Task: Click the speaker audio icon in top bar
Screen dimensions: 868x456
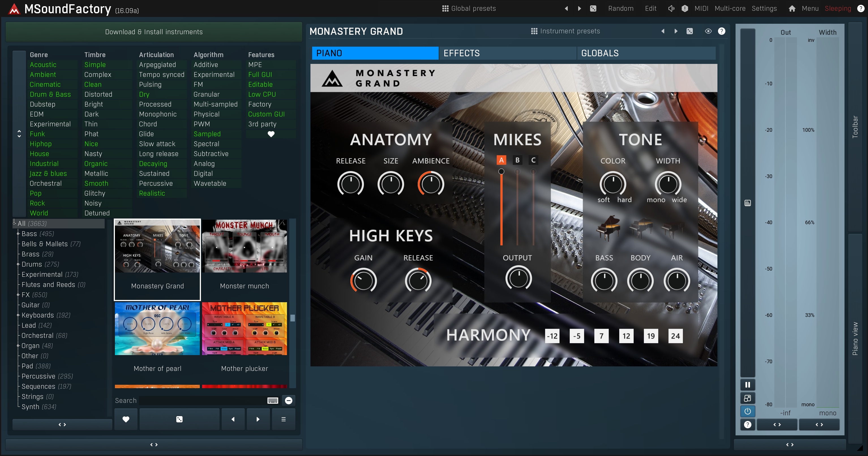Action: (x=671, y=8)
